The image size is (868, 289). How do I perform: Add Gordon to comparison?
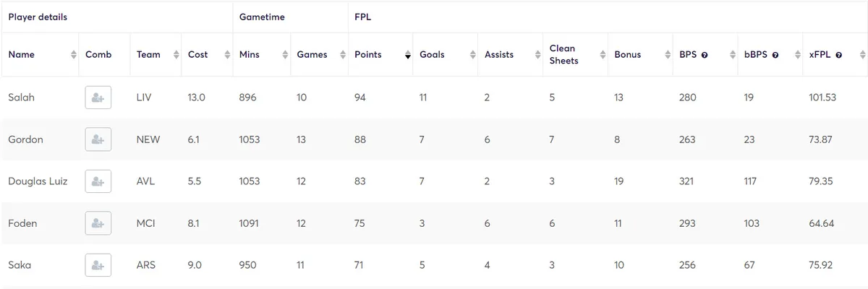tap(98, 139)
